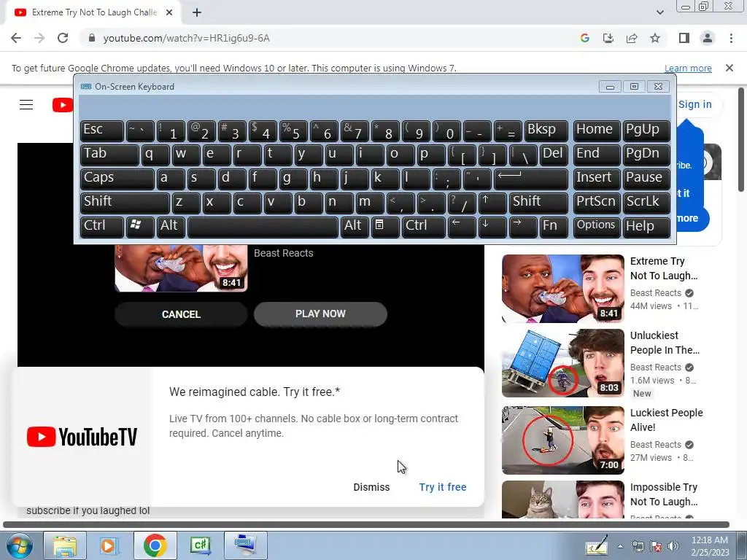Image resolution: width=747 pixels, height=560 pixels.
Task: Click the Home key on On-Screen Keyboard
Action: pyautogui.click(x=597, y=131)
